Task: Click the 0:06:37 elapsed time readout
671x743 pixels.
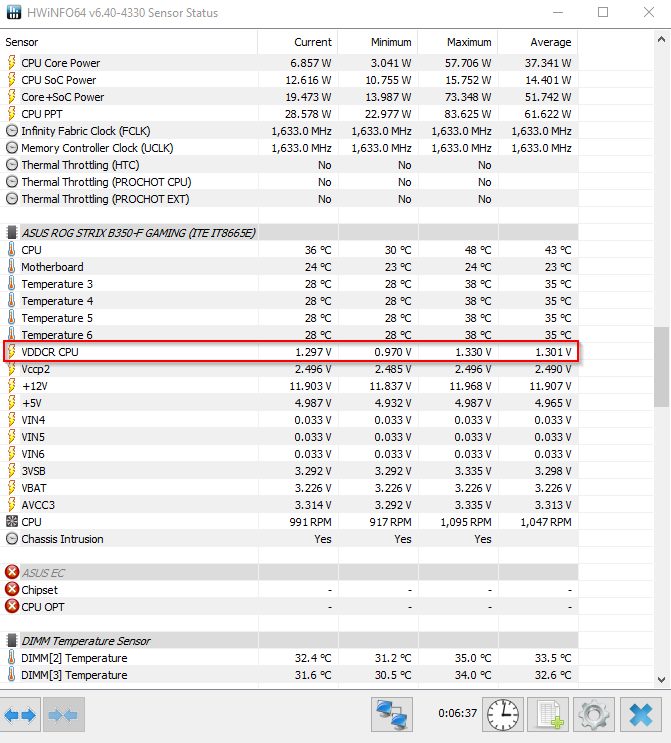Action: [x=457, y=713]
